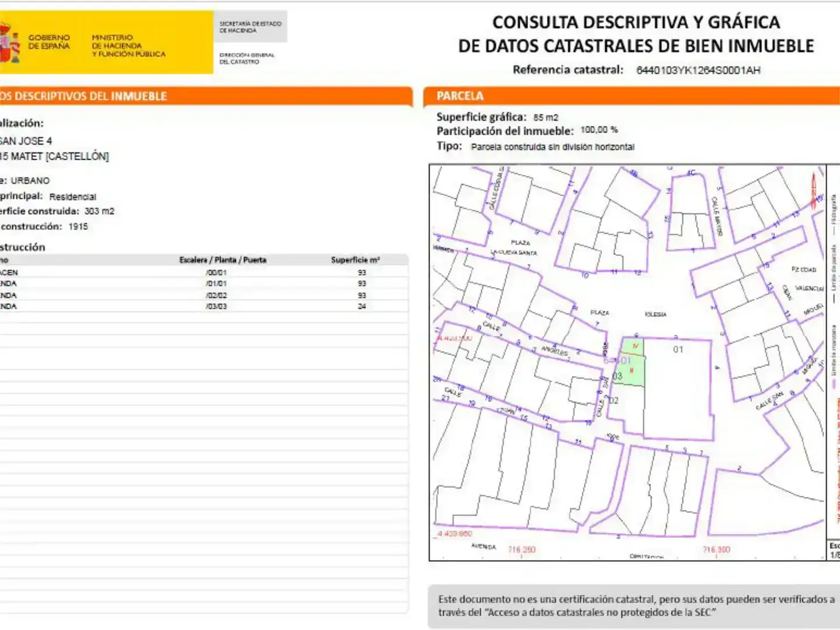Click the 'IGLESIA' label on the map
Image resolution: width=840 pixels, height=630 pixels.
pos(656,314)
